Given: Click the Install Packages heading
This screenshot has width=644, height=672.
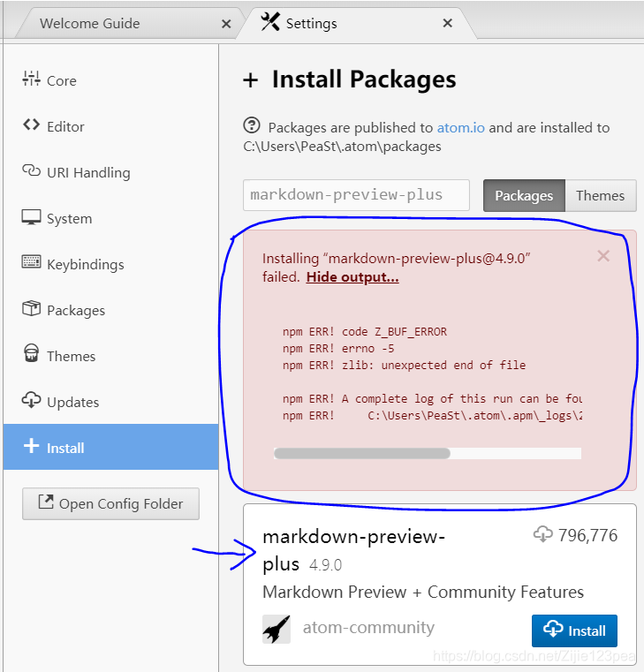Looking at the screenshot, I should click(x=364, y=79).
